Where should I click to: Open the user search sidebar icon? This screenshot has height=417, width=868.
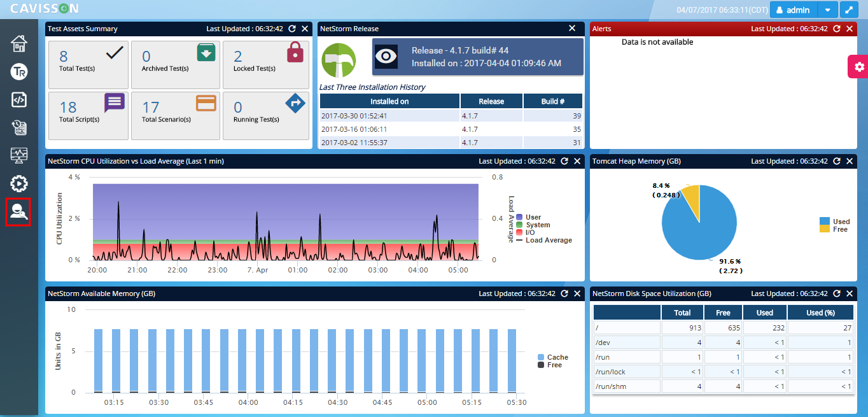pos(18,212)
